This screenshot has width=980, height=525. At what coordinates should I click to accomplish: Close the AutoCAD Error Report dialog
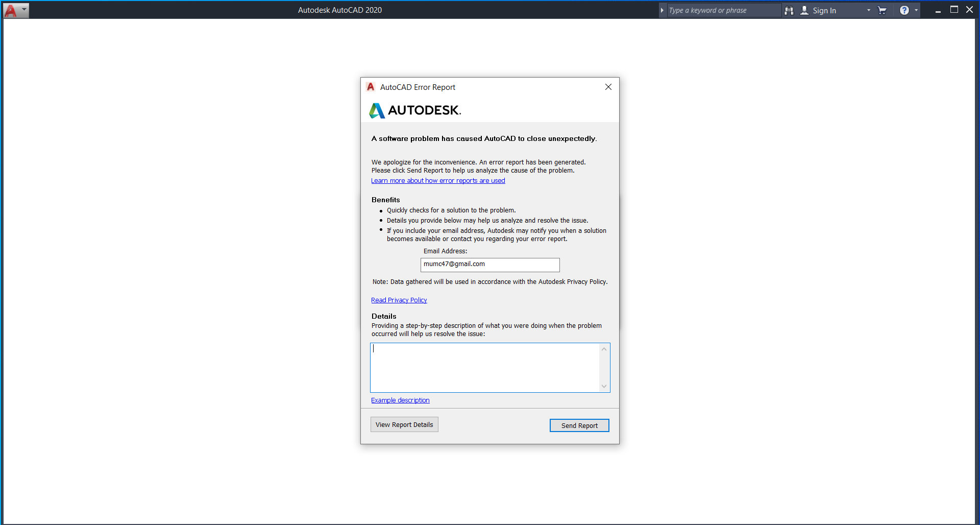[608, 87]
